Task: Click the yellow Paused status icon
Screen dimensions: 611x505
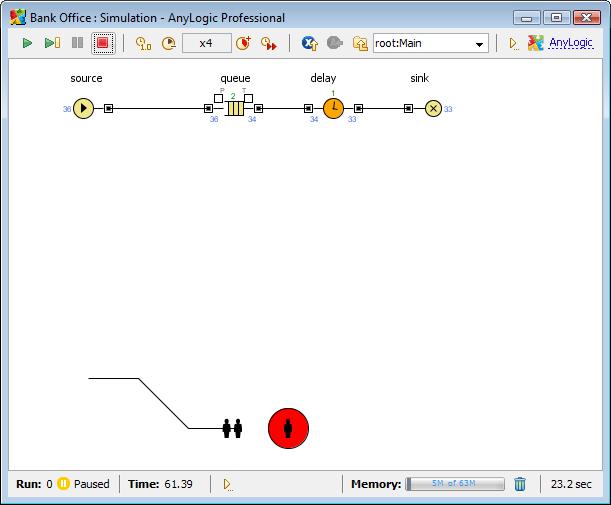Action: 63,484
